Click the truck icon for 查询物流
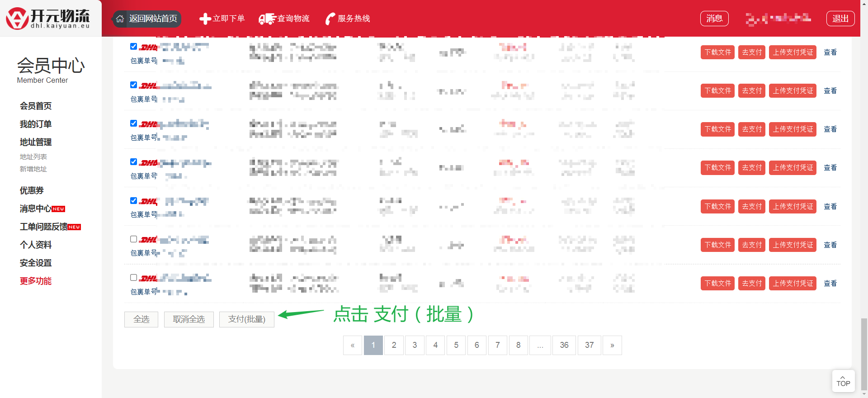This screenshot has height=398, width=868. click(267, 19)
